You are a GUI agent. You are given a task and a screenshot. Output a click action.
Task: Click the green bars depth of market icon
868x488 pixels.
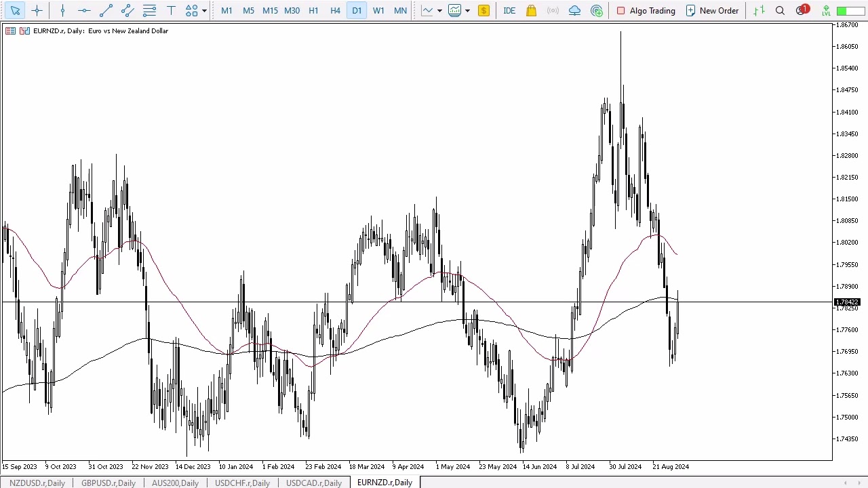(759, 10)
